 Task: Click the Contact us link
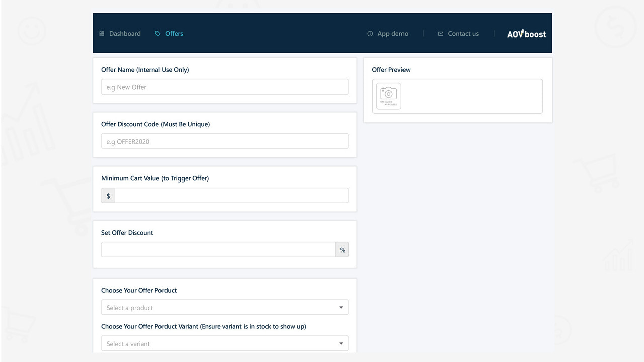[x=463, y=33]
